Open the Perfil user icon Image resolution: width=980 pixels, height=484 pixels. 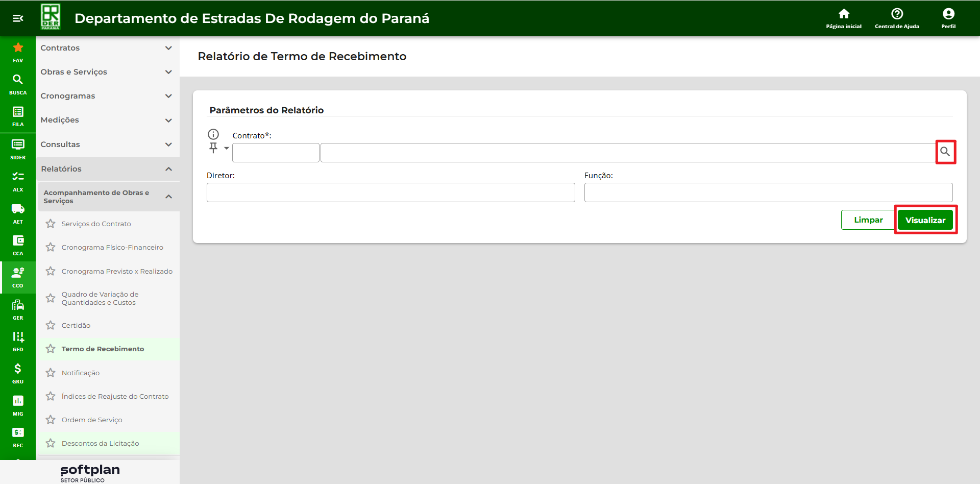pyautogui.click(x=948, y=18)
